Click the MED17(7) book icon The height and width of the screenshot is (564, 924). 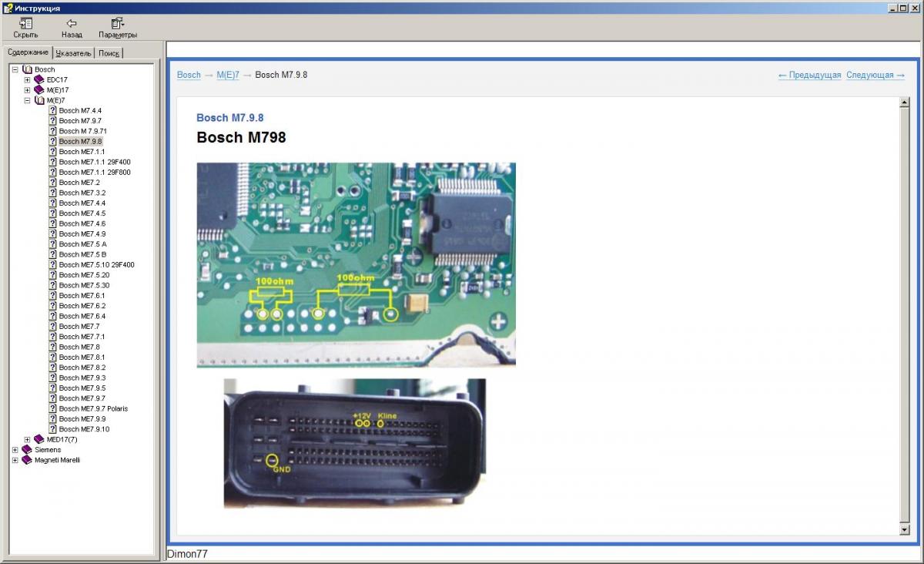(x=39, y=439)
